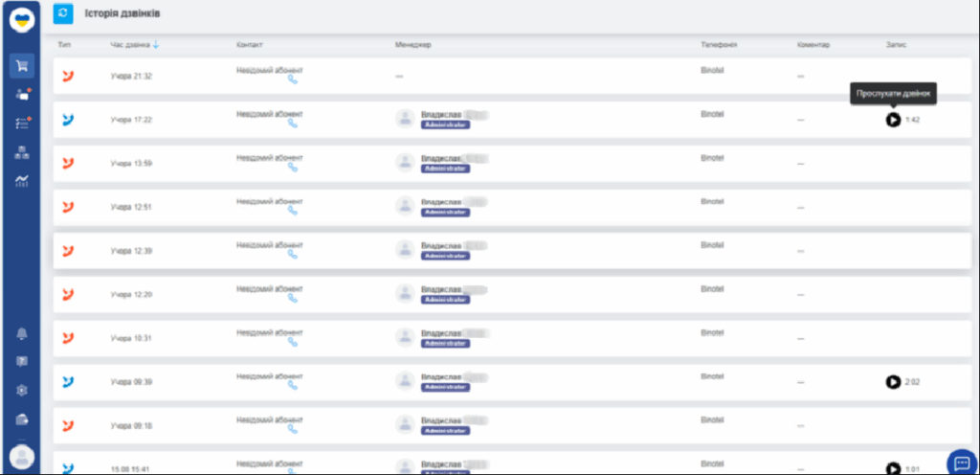The width and height of the screenshot is (980, 475).
Task: Click the missed call icon in 12:20 row
Action: click(x=67, y=294)
